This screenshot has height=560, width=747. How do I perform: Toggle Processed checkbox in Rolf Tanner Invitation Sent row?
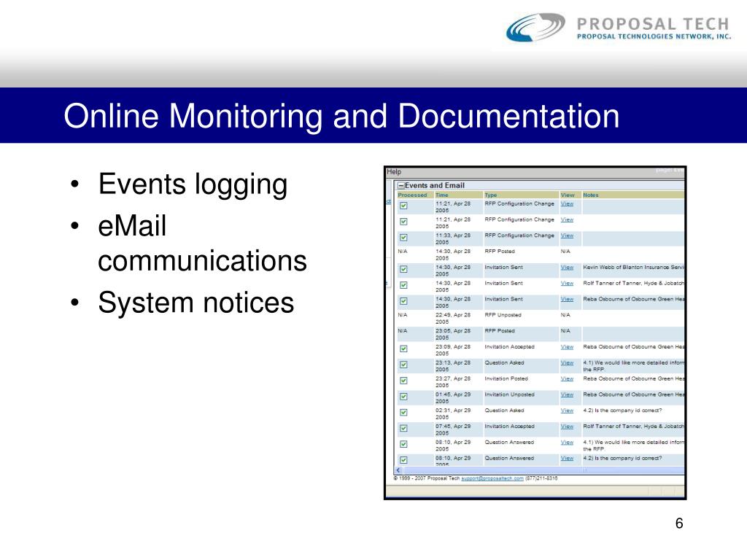[x=403, y=285]
